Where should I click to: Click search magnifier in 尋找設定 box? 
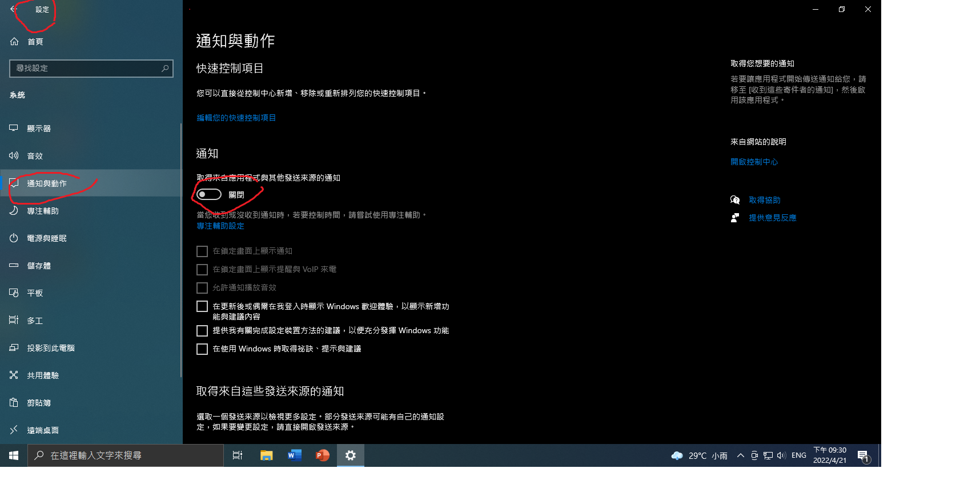click(165, 69)
